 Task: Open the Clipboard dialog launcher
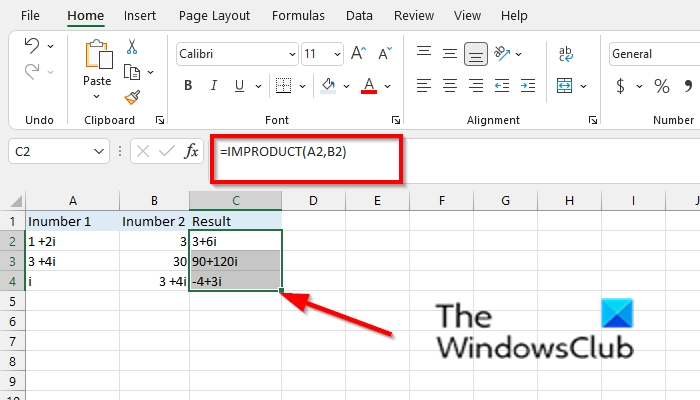(x=160, y=120)
